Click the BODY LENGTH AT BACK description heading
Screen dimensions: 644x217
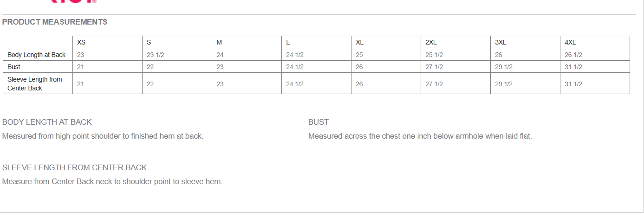(x=47, y=122)
